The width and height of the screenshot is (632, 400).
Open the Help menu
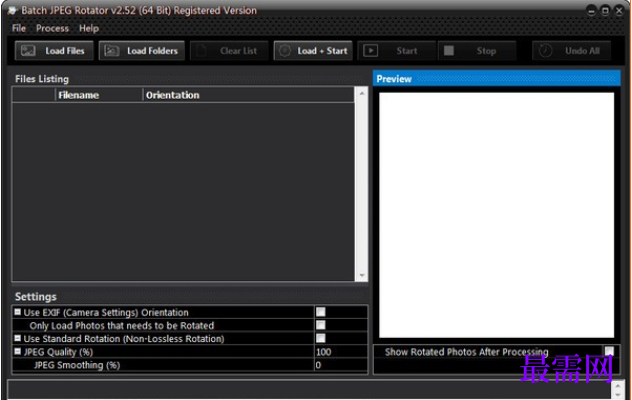(89, 28)
